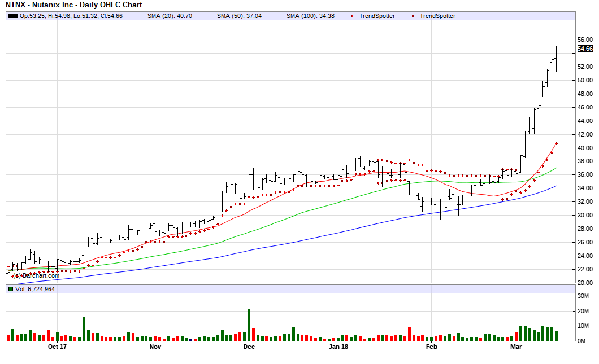Select the SMA (50): 37.04 legend label
Image resolution: width=599 pixels, height=364 pixels.
[240, 16]
